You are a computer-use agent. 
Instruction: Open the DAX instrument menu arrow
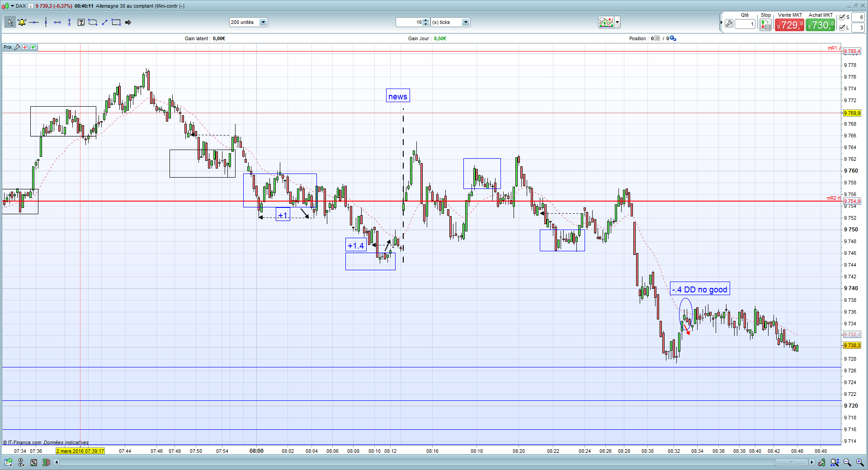click(x=12, y=6)
